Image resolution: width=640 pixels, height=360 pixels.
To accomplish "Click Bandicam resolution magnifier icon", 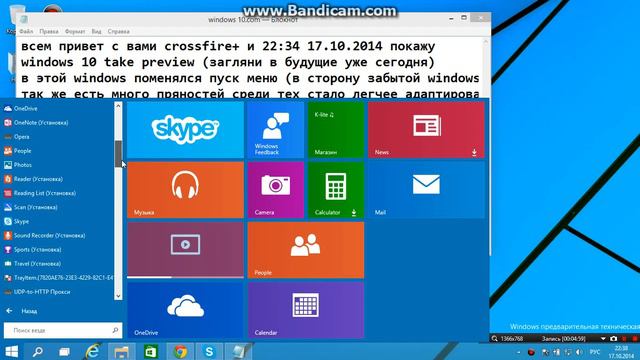I will point(495,339).
